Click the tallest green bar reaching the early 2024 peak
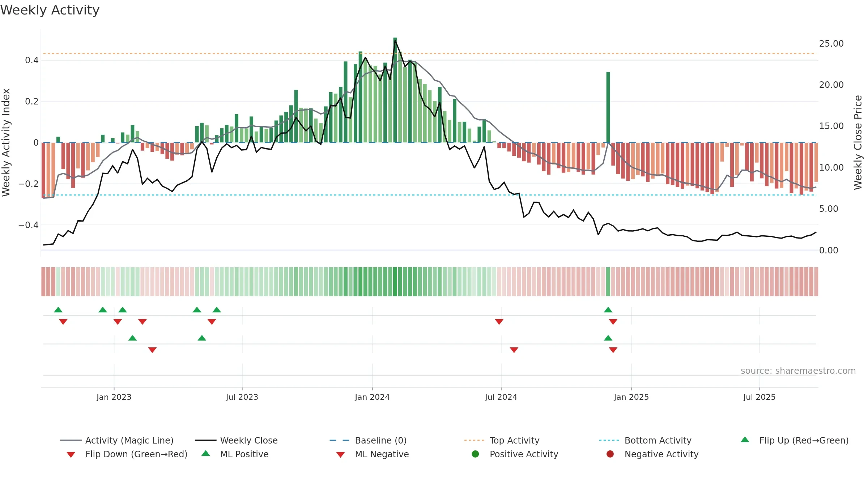This screenshot has width=868, height=488. (395, 90)
